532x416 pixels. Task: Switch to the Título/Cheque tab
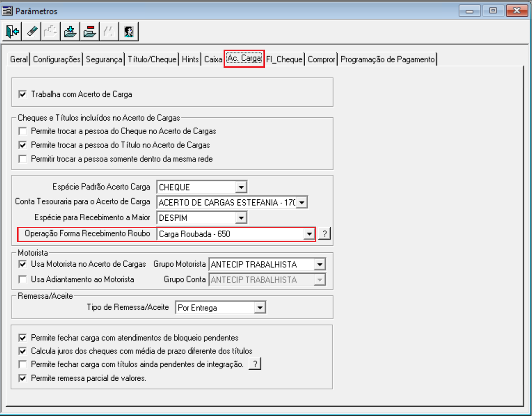tap(152, 59)
